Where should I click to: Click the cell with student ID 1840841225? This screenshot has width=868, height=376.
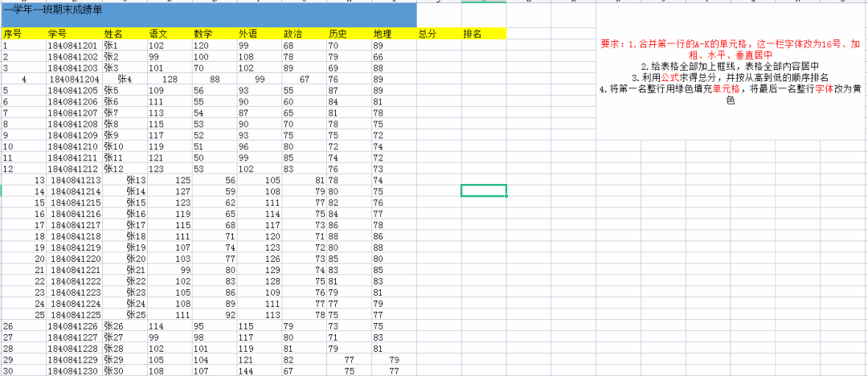75,315
